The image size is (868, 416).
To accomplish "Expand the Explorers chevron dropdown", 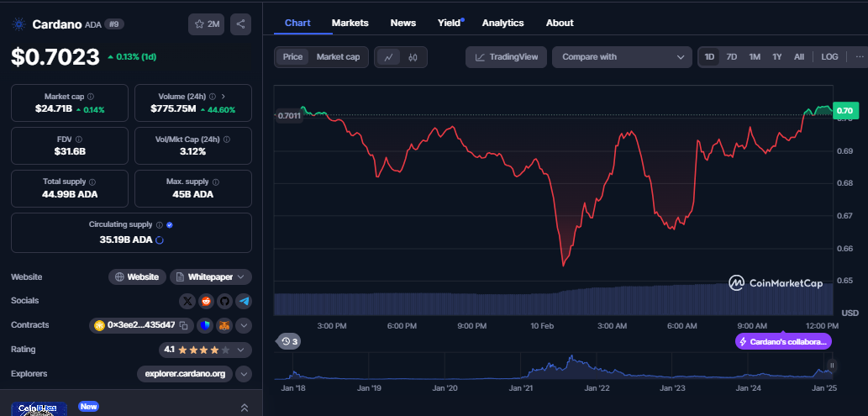I will [244, 374].
